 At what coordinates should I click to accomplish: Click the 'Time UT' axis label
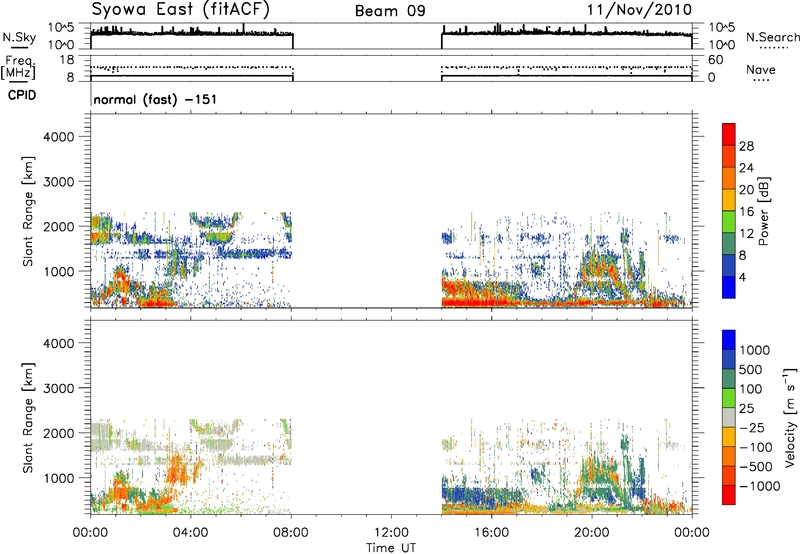391,548
